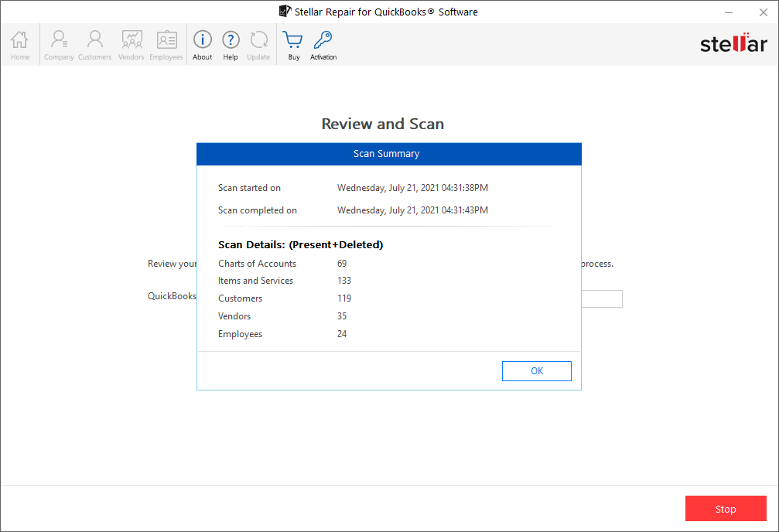779x532 pixels.
Task: Click the 'Scan Details: (Present+Deleted)' heading
Action: (x=301, y=244)
